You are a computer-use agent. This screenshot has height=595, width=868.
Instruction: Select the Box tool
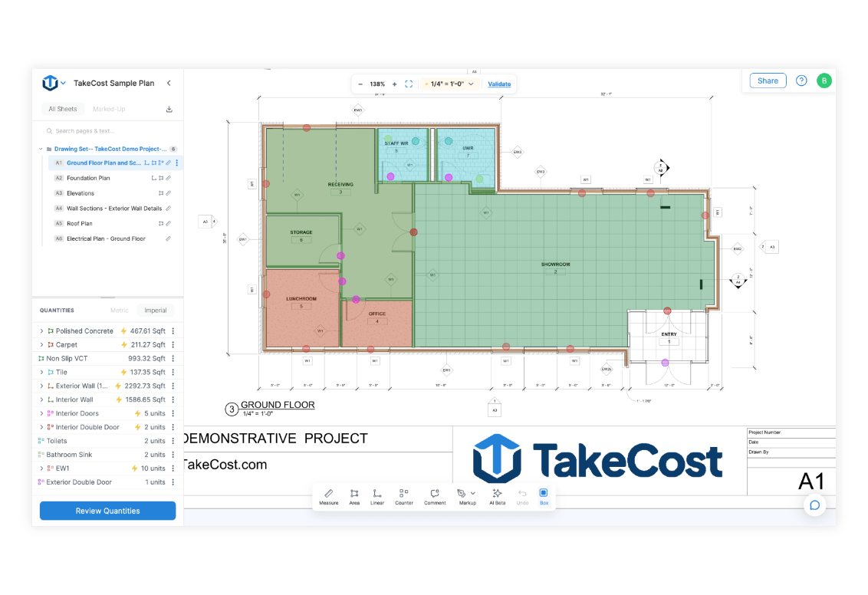[544, 497]
